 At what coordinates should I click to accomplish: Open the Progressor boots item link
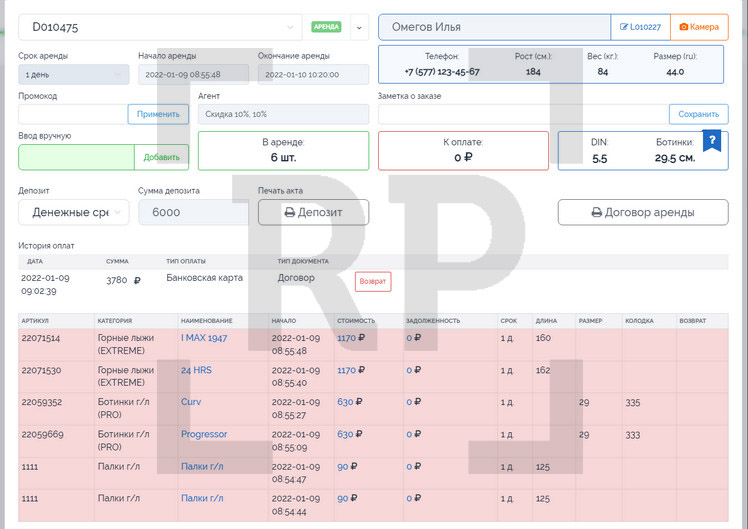(x=203, y=434)
